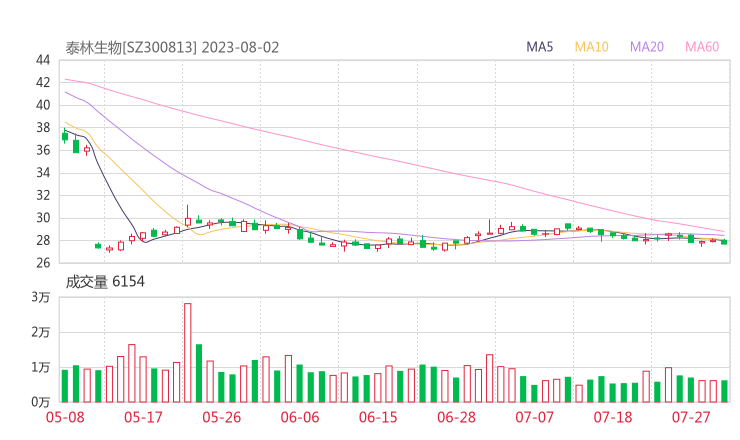The image size is (740, 440).
Task: Select the tallest red volume bar
Action: 187,352
